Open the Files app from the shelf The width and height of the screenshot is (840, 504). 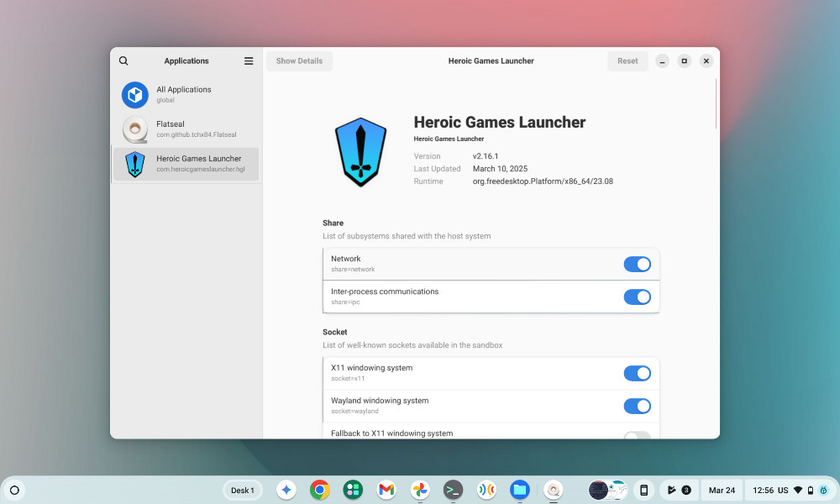(520, 490)
